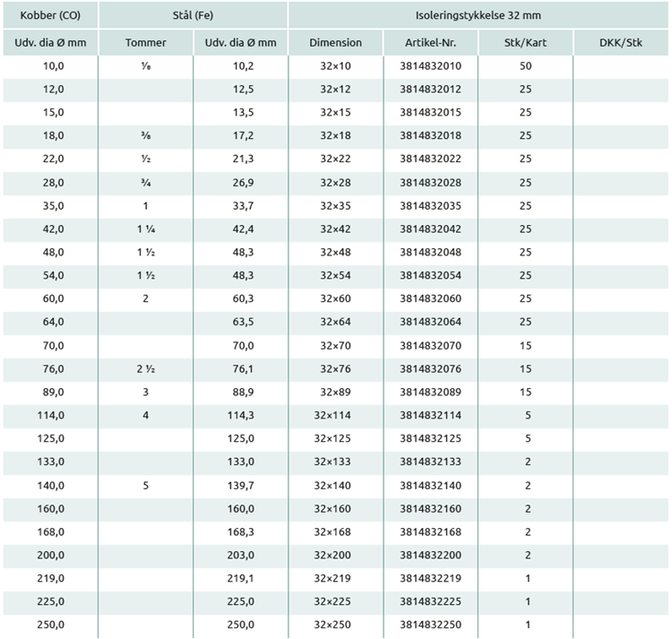
Task: Select the steel diameter value 33,7
Action: coord(243,206)
